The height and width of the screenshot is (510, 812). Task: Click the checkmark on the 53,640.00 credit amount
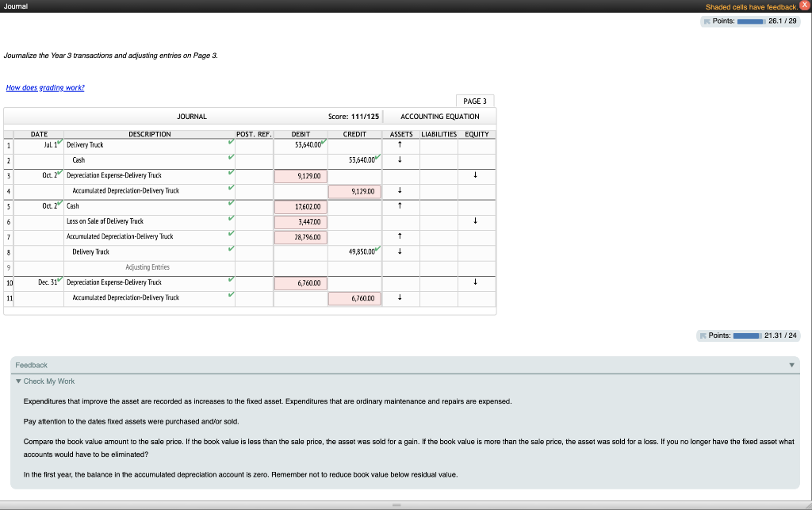click(x=376, y=159)
